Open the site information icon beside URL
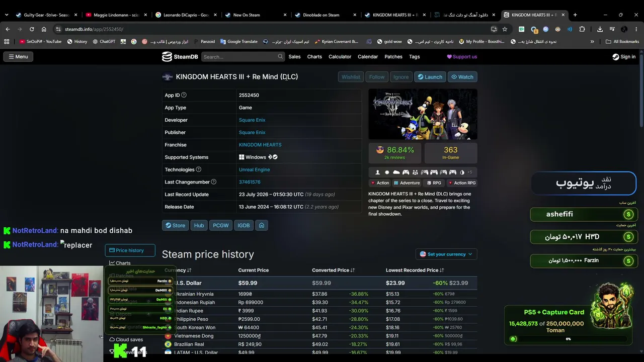 [x=58, y=29]
